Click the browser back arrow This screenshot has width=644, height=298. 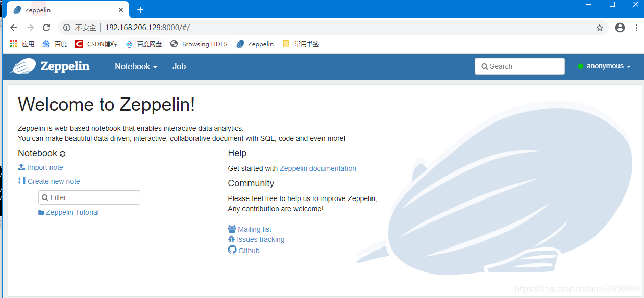pyautogui.click(x=14, y=28)
